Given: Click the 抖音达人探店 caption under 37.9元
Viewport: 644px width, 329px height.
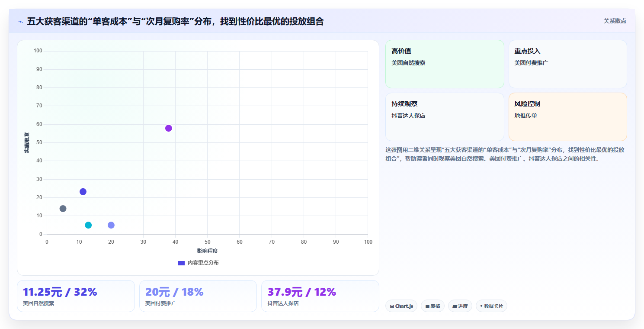Looking at the screenshot, I should [x=283, y=303].
